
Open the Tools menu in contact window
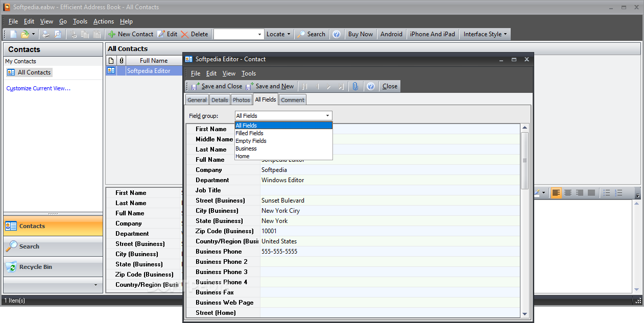(249, 73)
